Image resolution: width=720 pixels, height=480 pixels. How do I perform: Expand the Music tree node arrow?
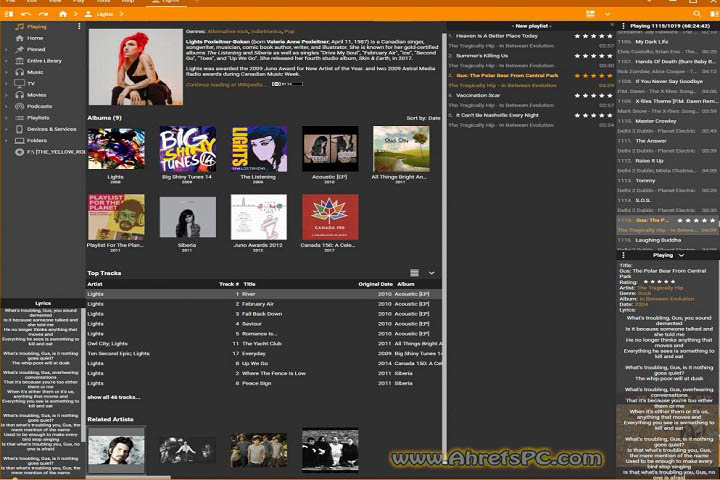(x=6, y=72)
